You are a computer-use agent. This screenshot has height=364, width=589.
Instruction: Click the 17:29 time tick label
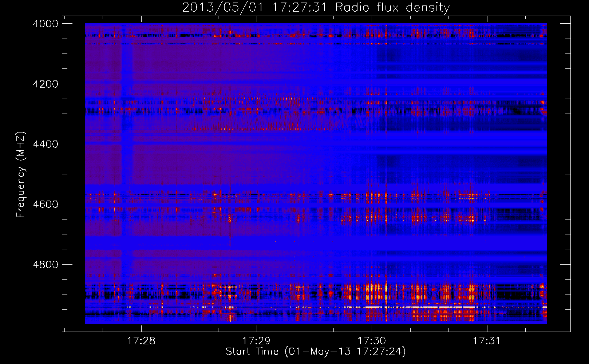tap(257, 341)
